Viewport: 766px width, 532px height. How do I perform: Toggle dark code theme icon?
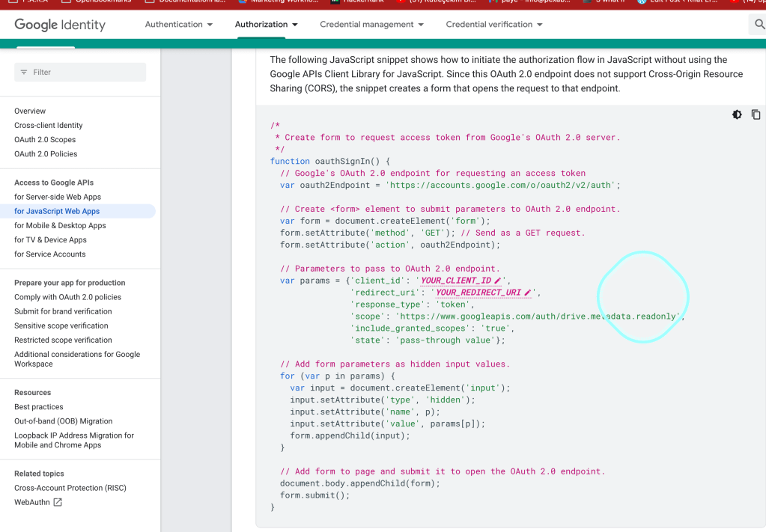point(737,114)
